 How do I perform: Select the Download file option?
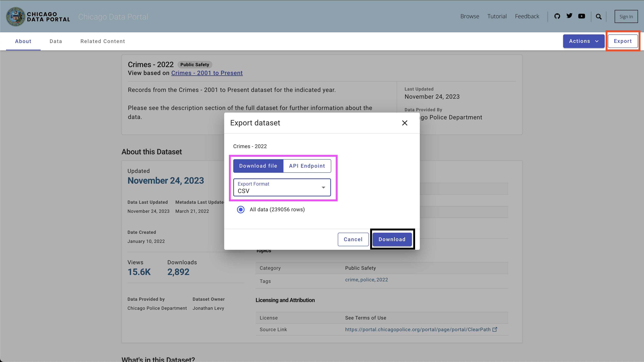pyautogui.click(x=258, y=166)
